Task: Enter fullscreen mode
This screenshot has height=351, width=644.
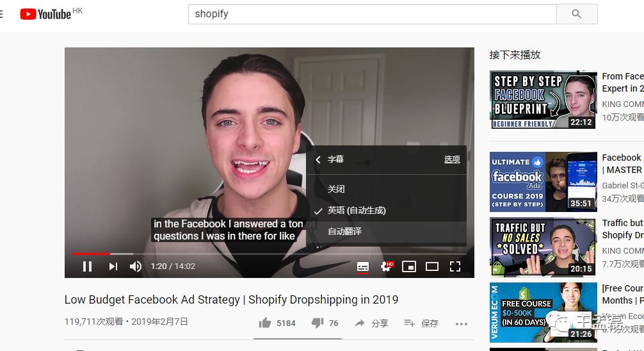Action: click(x=455, y=266)
